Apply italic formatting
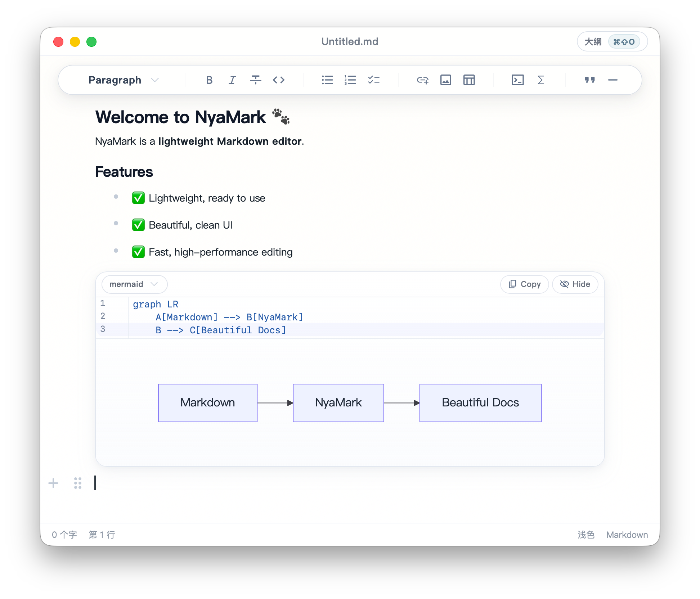The width and height of the screenshot is (700, 599). pos(232,80)
